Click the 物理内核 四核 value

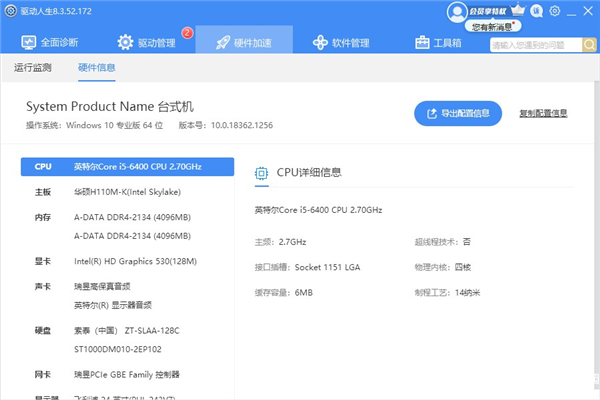463,267
